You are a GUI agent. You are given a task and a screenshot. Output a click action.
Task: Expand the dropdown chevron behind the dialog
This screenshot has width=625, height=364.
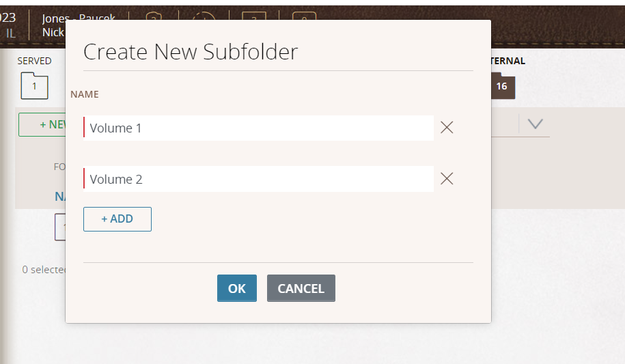click(x=535, y=124)
